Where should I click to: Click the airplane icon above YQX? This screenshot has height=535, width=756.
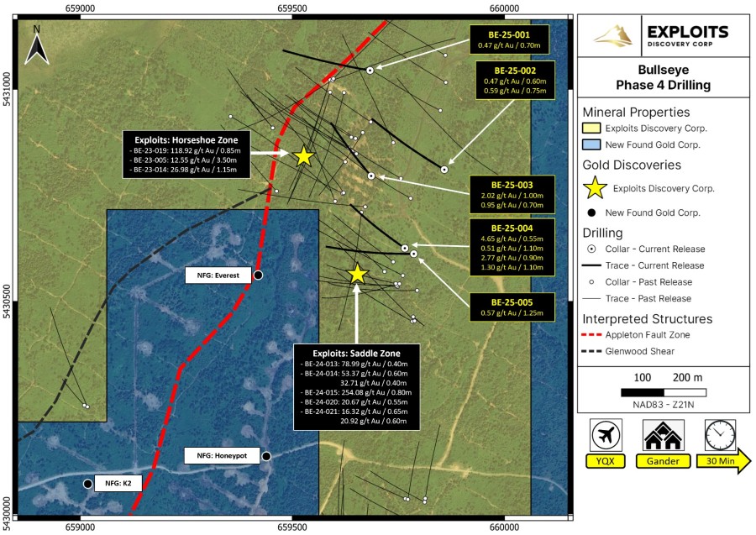click(606, 435)
